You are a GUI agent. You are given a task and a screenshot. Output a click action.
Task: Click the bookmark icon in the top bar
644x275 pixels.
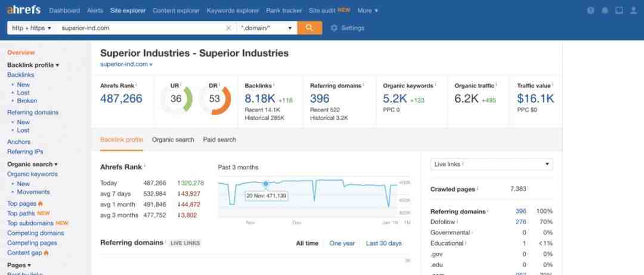click(x=620, y=11)
